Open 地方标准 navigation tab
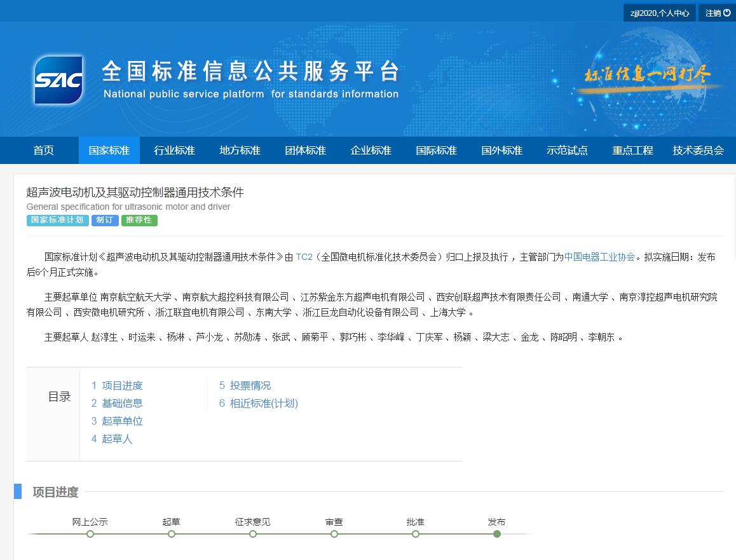 coord(240,151)
